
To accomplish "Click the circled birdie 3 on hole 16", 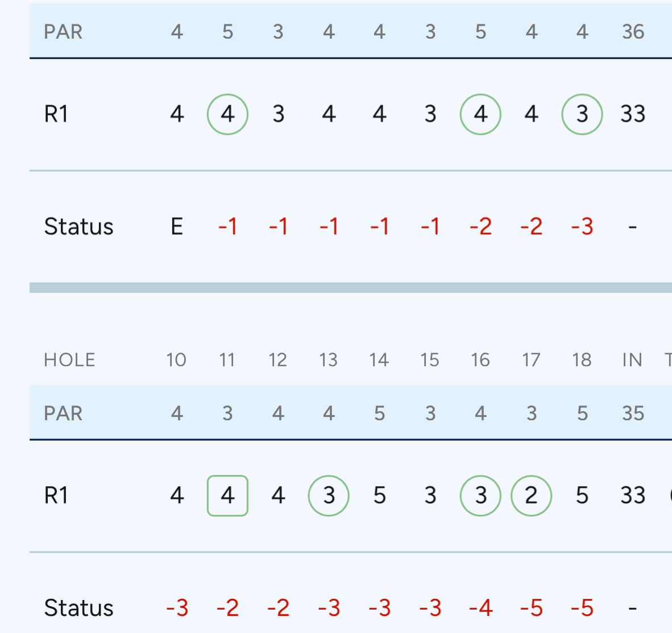I will [x=480, y=495].
